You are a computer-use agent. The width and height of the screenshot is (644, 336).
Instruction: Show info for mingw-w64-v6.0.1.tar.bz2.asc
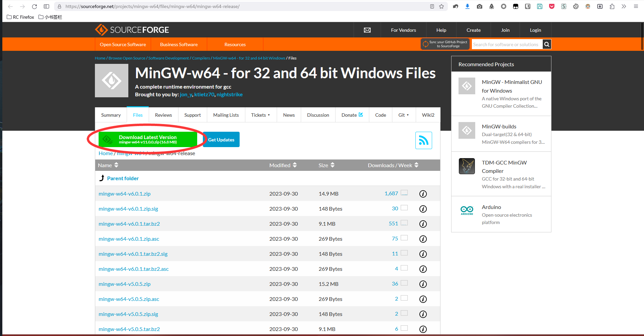423,269
